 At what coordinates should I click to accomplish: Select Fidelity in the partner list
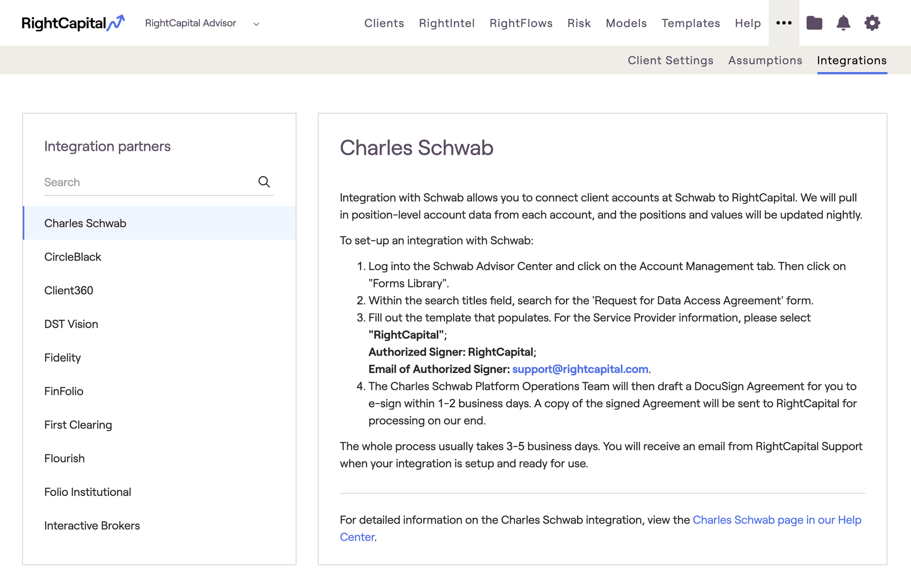(159, 358)
